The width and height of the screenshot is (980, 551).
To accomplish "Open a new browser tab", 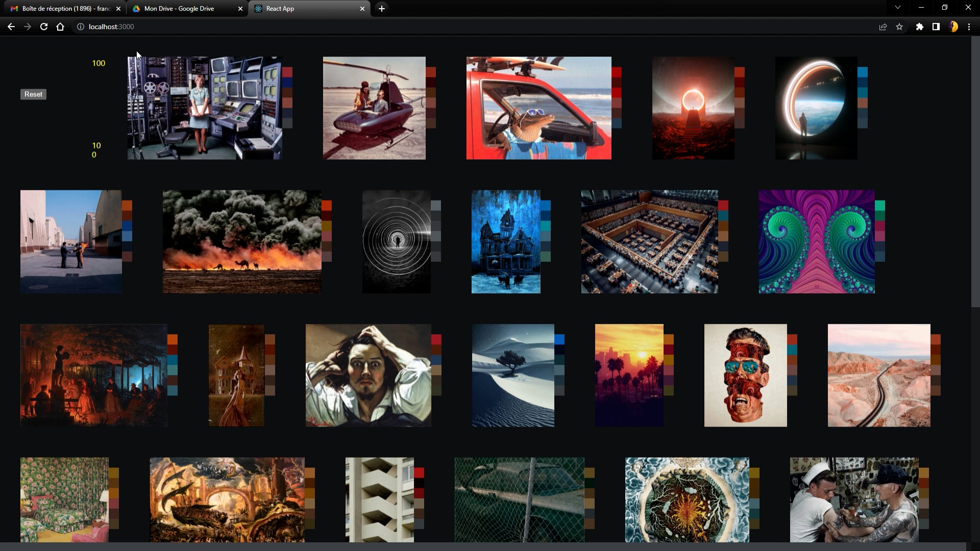I will (x=381, y=9).
